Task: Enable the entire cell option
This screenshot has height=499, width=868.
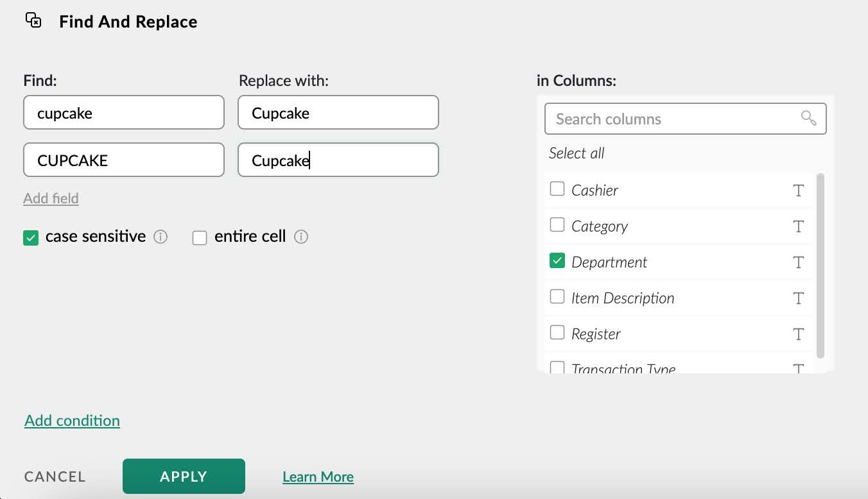Action: click(200, 237)
